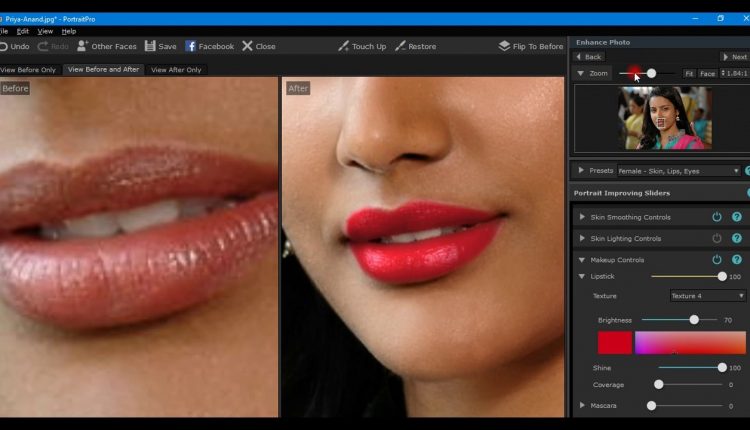Switch to View After Only tab
This screenshot has height=430, width=750.
pyautogui.click(x=176, y=70)
